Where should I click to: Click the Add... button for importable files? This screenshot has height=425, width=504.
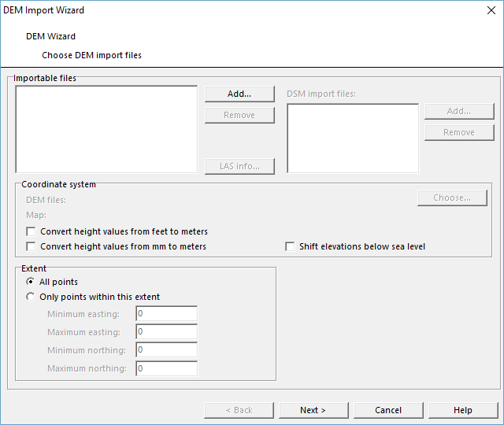pyautogui.click(x=239, y=94)
